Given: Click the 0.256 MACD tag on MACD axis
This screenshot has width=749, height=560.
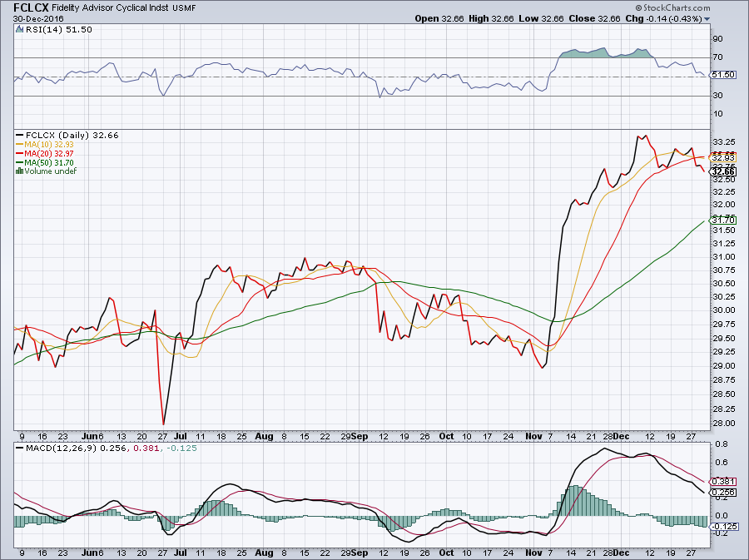Looking at the screenshot, I should coord(723,493).
